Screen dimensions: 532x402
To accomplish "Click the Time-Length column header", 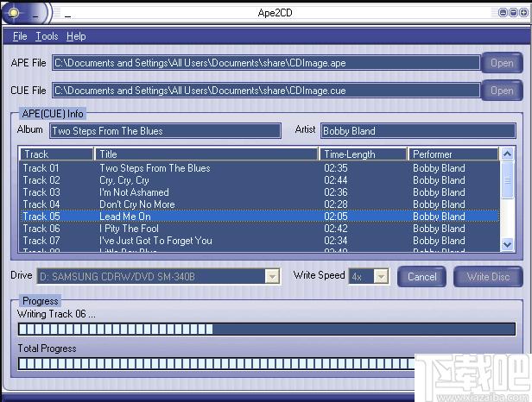I will click(x=363, y=154).
